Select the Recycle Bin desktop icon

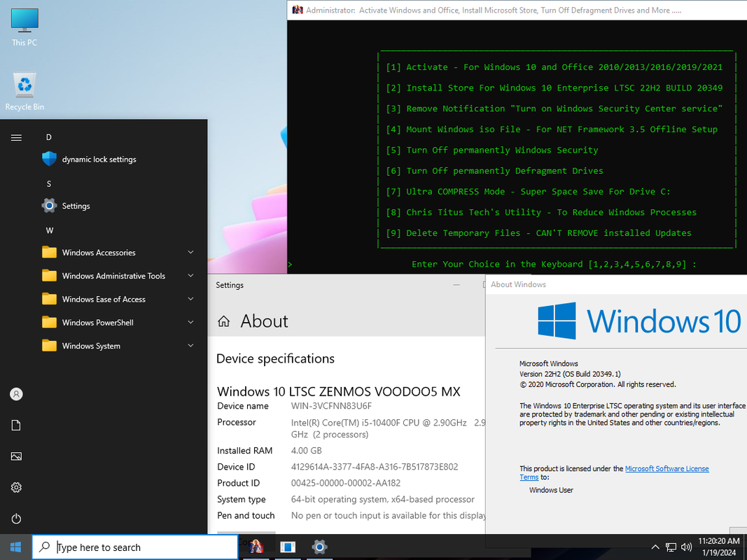pos(25,92)
